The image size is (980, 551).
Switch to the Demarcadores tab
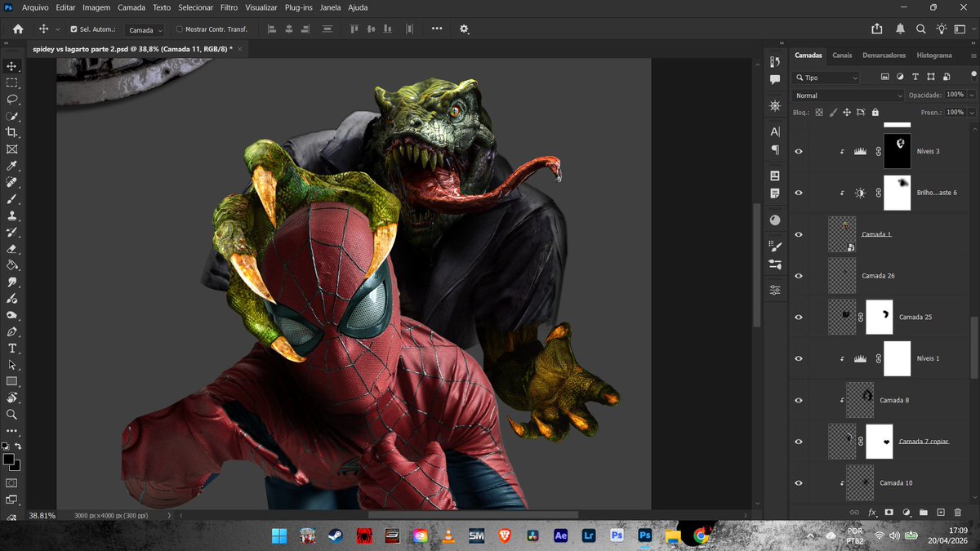884,56
